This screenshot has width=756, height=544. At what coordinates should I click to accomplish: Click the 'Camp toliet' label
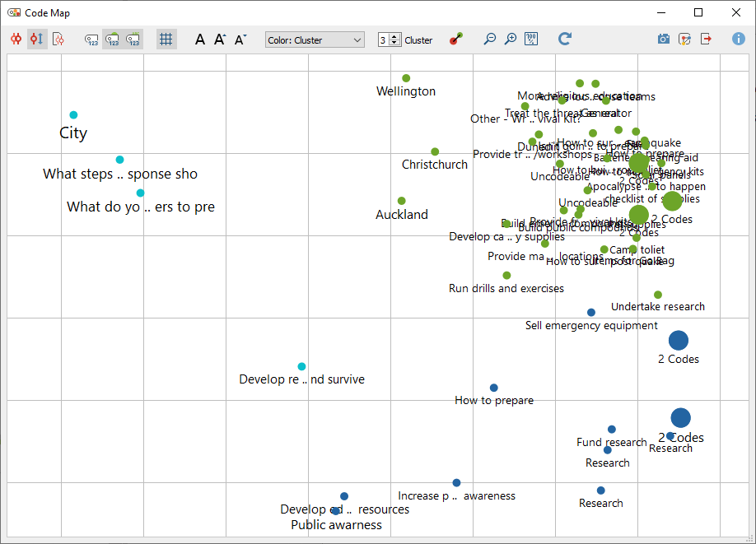637,249
